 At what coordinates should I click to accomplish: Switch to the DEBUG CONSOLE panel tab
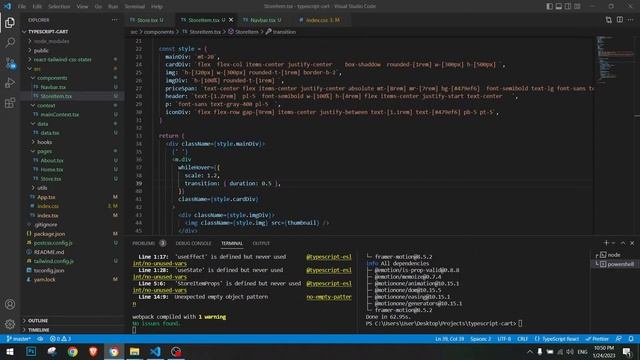click(193, 243)
